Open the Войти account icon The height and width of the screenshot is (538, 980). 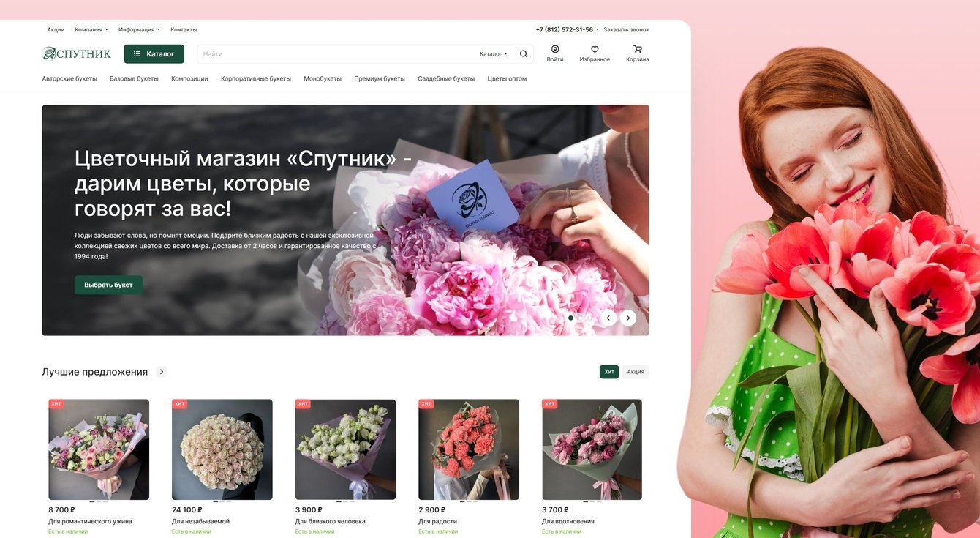555,49
